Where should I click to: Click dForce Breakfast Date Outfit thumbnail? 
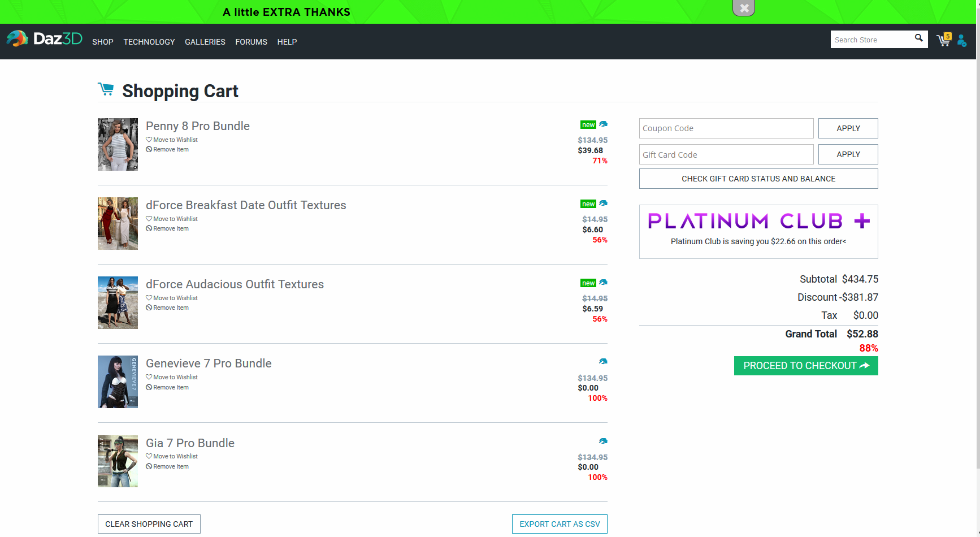tap(118, 223)
